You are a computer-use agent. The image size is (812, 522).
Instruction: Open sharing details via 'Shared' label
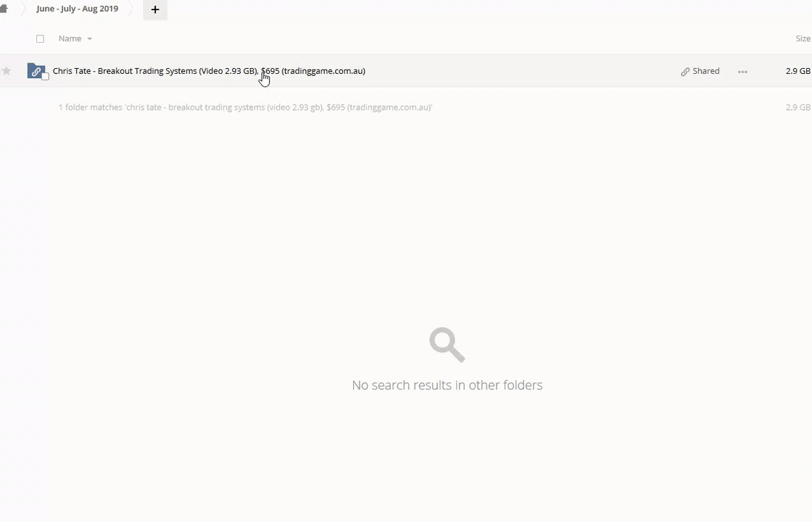click(705, 71)
